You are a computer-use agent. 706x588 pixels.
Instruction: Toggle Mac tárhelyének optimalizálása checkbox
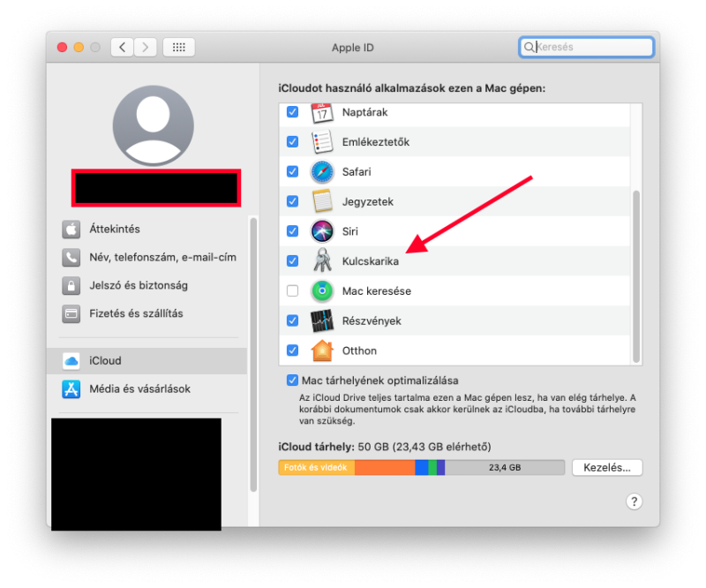coord(293,381)
